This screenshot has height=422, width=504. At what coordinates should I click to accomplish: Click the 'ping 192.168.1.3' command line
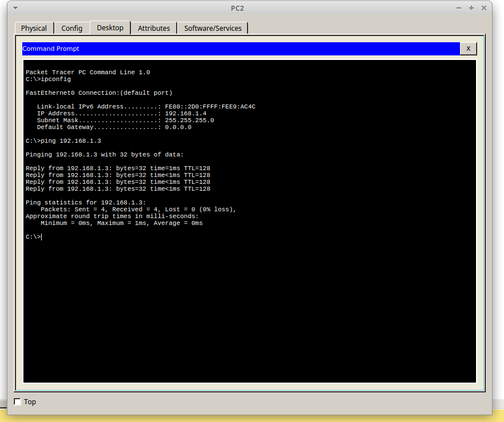click(63, 141)
